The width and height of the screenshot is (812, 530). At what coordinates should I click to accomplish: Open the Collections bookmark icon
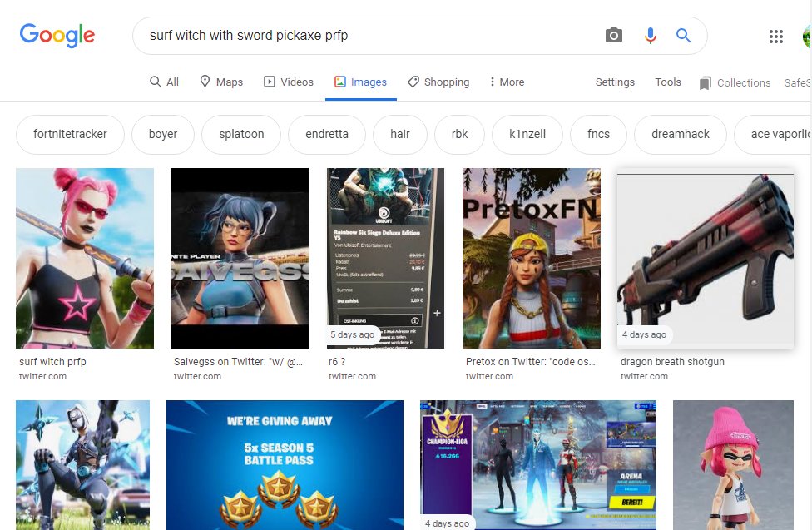point(705,83)
